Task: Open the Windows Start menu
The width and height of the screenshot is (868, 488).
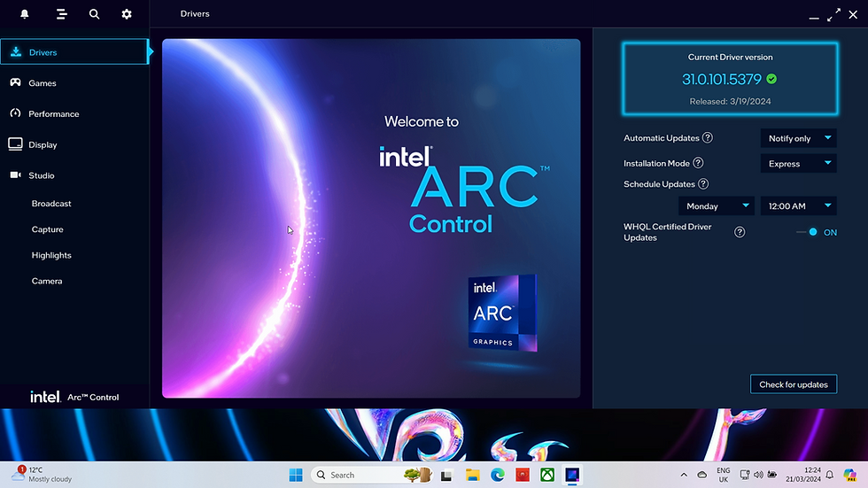Action: 296,475
